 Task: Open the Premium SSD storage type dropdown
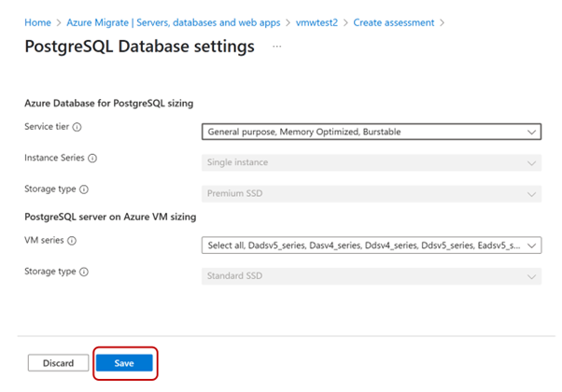click(x=371, y=195)
